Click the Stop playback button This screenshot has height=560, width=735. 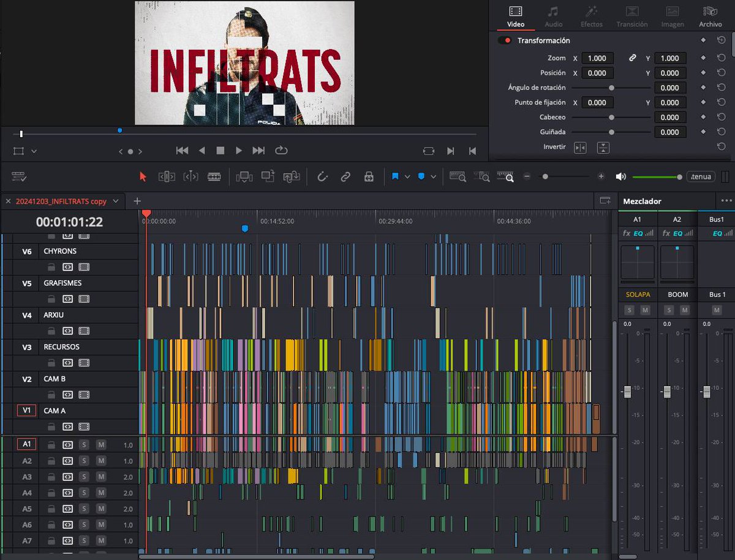coord(221,151)
